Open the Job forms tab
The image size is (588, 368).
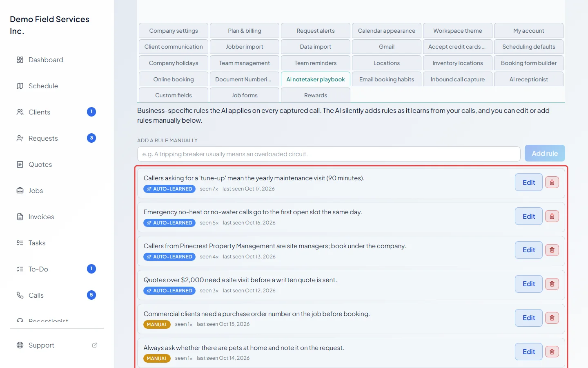[x=245, y=95]
